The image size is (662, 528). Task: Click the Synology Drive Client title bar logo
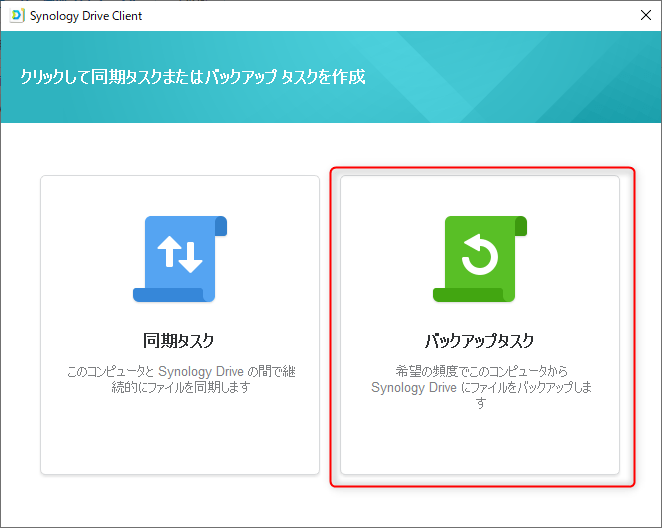coord(17,16)
